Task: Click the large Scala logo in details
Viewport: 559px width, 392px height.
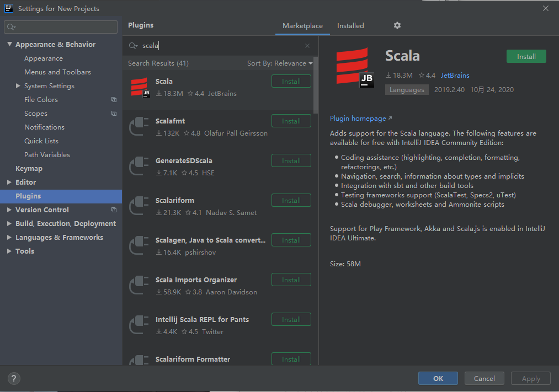Action: click(355, 68)
